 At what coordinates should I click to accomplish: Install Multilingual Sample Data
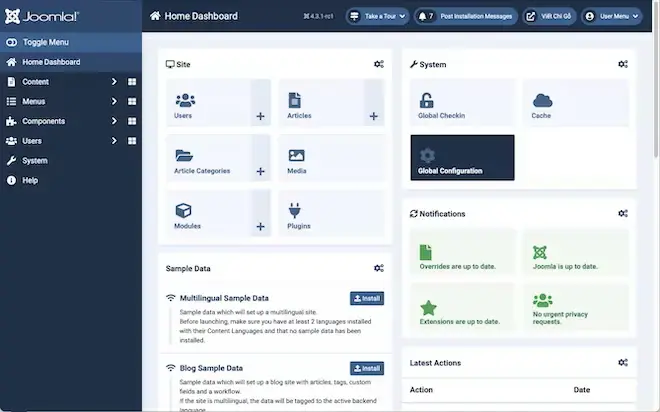click(x=366, y=298)
